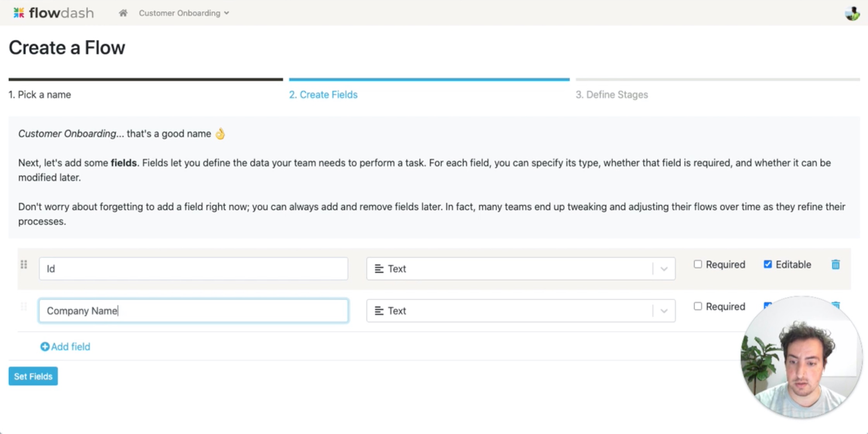Delete the Id field with trash icon
This screenshot has width=868, height=434.
pos(835,265)
